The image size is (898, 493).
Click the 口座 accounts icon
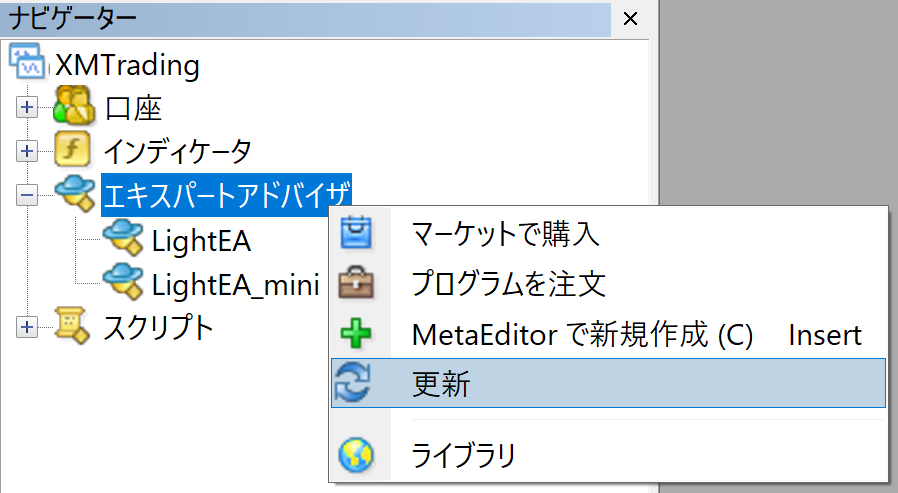pos(73,106)
